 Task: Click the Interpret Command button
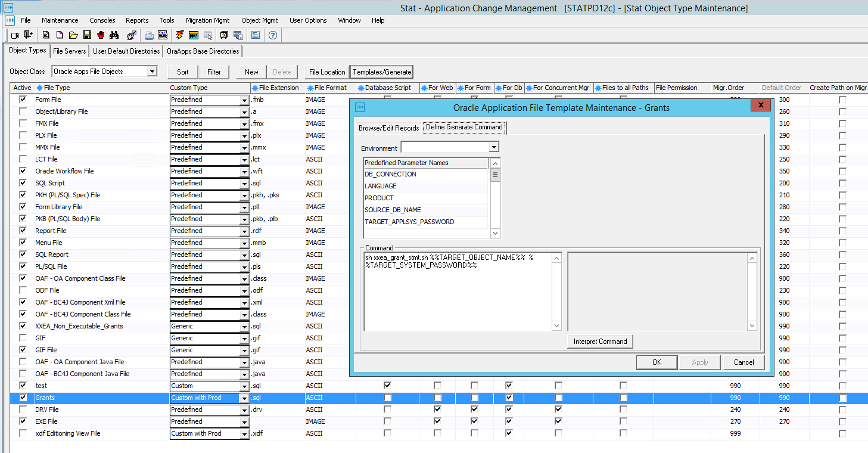coord(600,342)
